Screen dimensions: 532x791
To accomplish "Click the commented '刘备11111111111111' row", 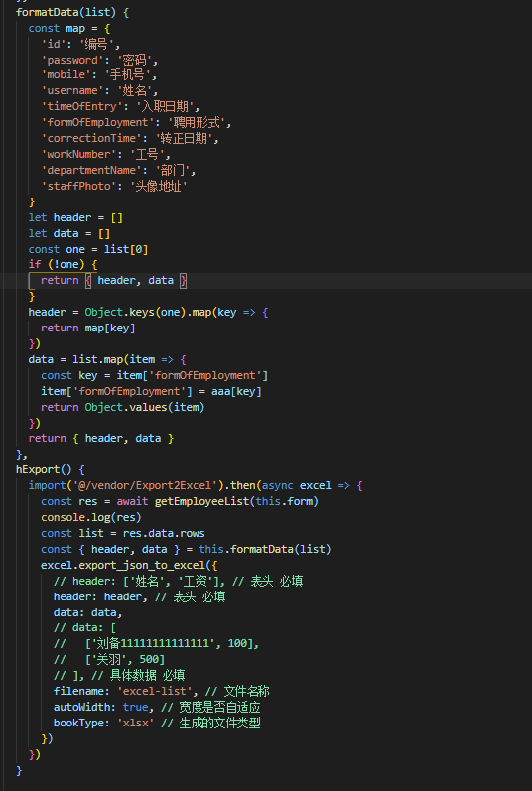I will tap(156, 644).
